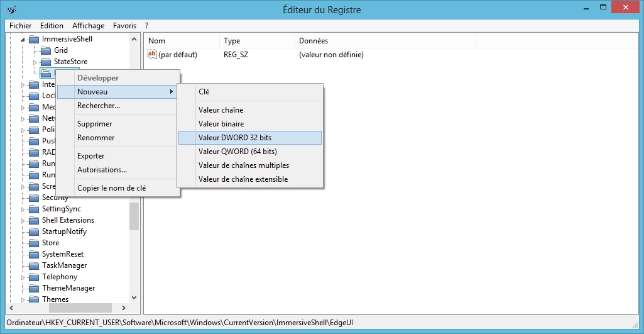The width and height of the screenshot is (644, 334).
Task: Click the Grid folder icon
Action: (x=46, y=50)
